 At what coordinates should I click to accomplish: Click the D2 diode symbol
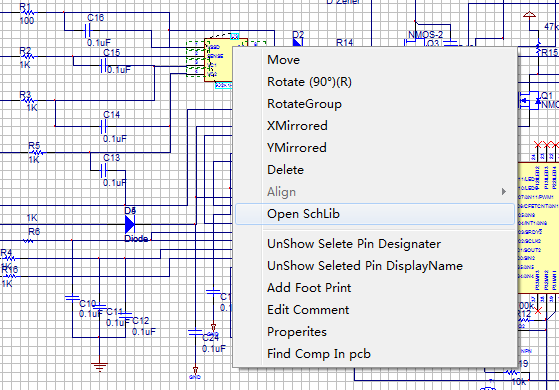point(298,42)
